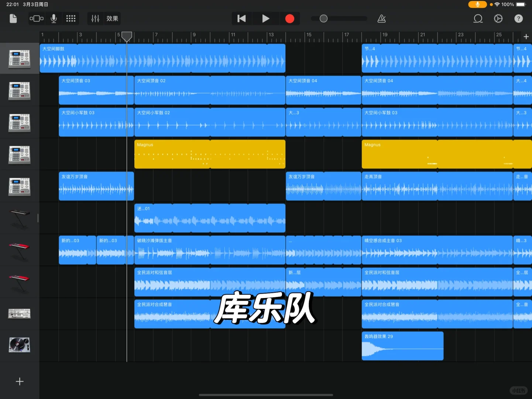The height and width of the screenshot is (399, 532).
Task: Open the song settings gear menu
Action: tap(498, 18)
